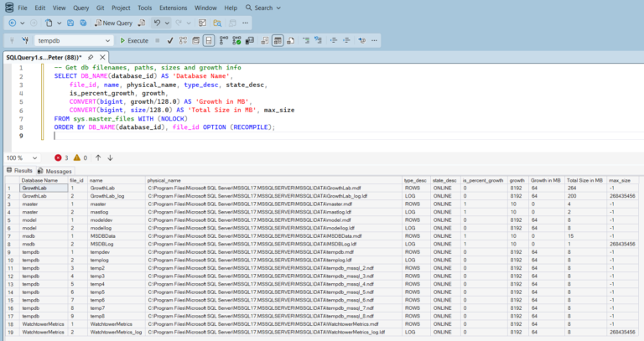Click the New Query button
The height and width of the screenshot is (341, 644).
[x=113, y=23]
